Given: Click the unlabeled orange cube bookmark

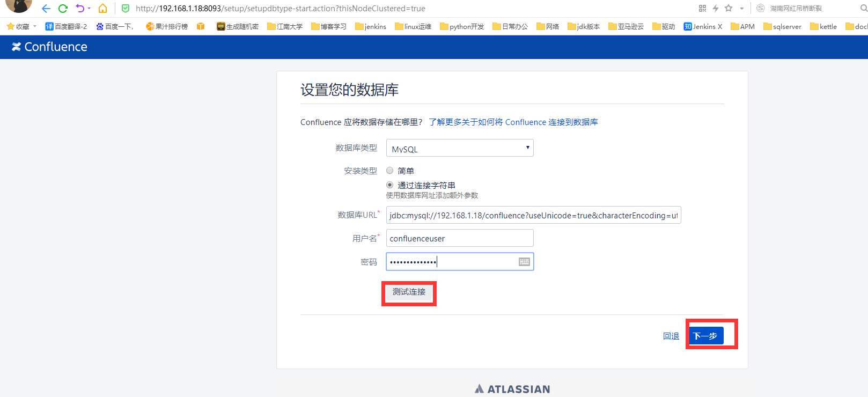Looking at the screenshot, I should (201, 26).
